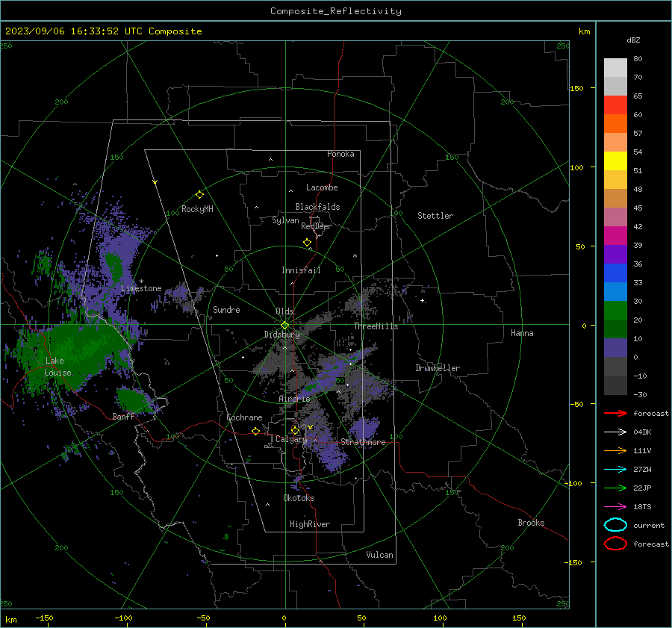Click the Brooks city label
This screenshot has width=672, height=628.
[x=531, y=523]
